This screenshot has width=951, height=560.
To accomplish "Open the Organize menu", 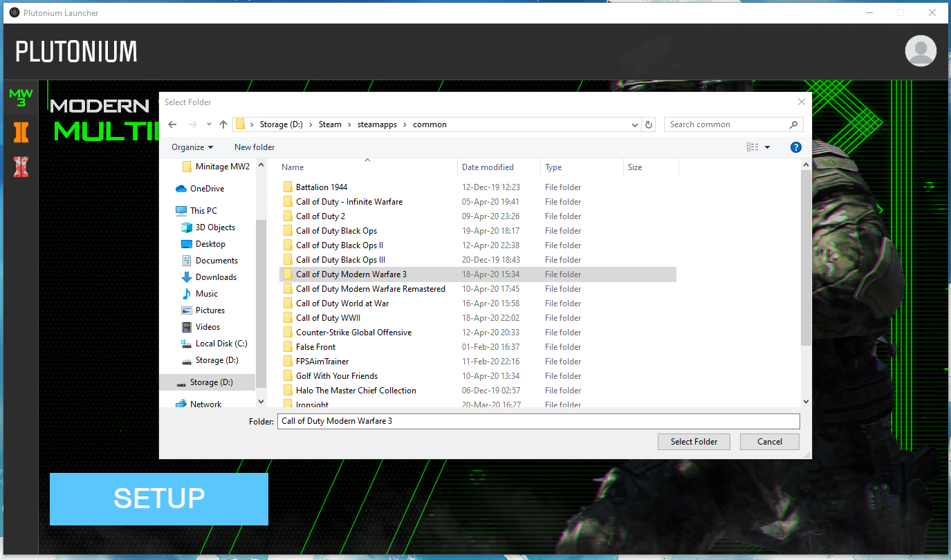I will click(192, 147).
